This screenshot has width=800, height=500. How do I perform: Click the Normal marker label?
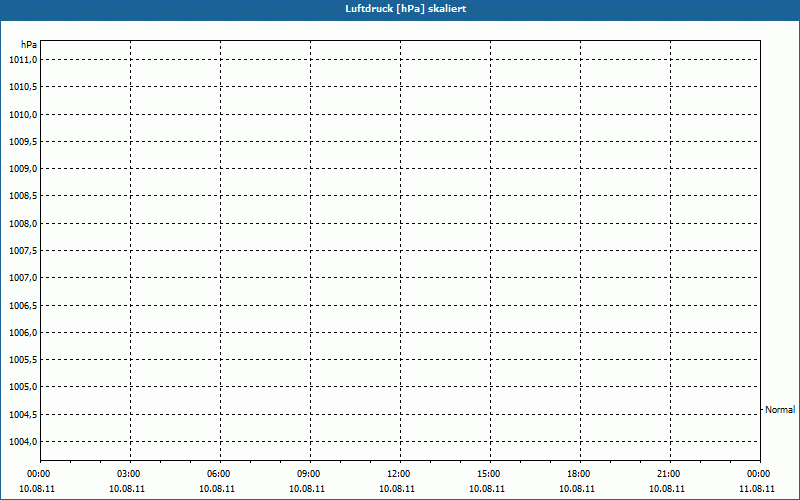[x=780, y=410]
